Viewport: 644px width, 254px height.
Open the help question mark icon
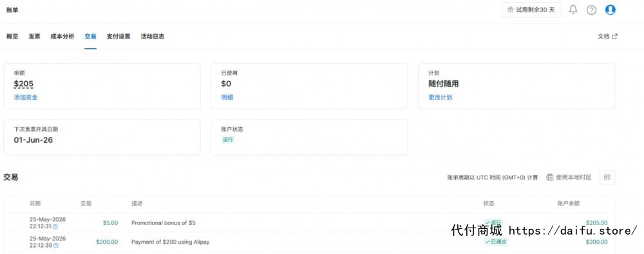click(x=591, y=10)
